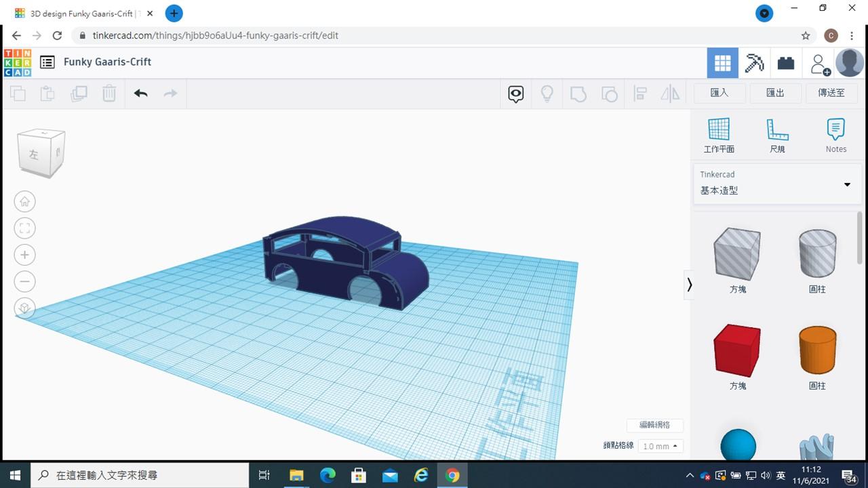Switch to 3D design grid view
Image resolution: width=868 pixels, height=488 pixels.
click(x=723, y=63)
